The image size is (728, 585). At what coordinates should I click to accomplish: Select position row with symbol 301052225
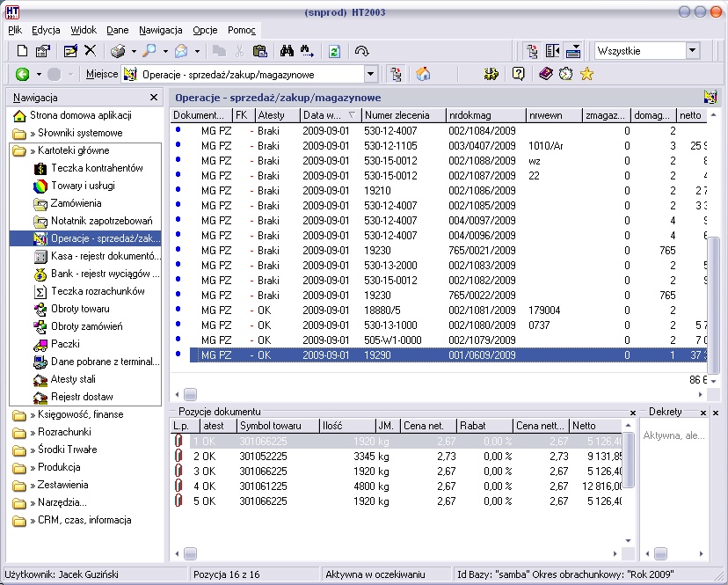click(x=397, y=457)
